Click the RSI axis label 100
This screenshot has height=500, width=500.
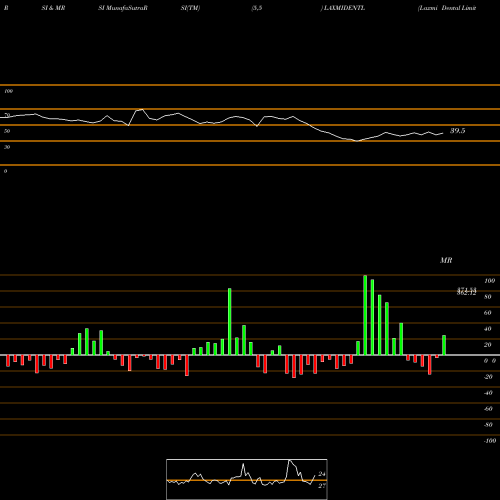[8, 91]
